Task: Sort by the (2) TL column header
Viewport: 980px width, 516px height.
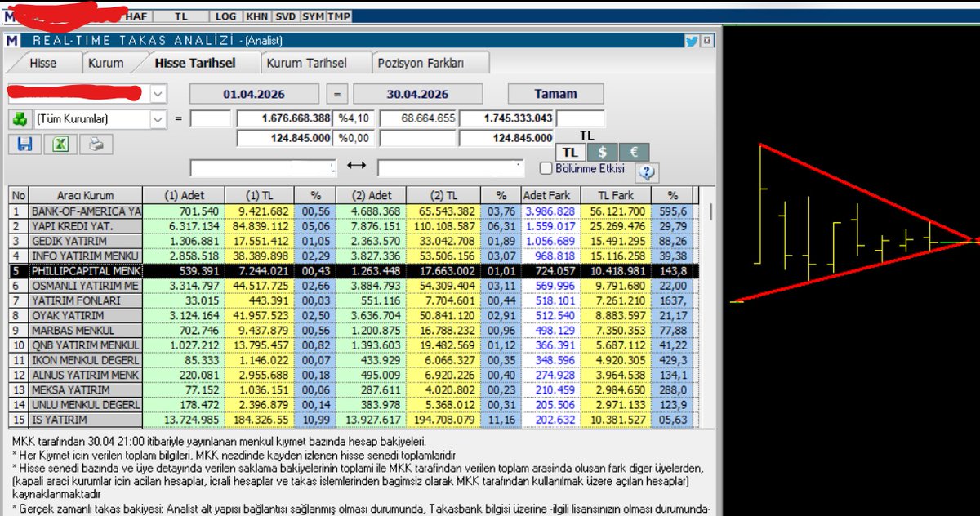Action: click(x=443, y=196)
